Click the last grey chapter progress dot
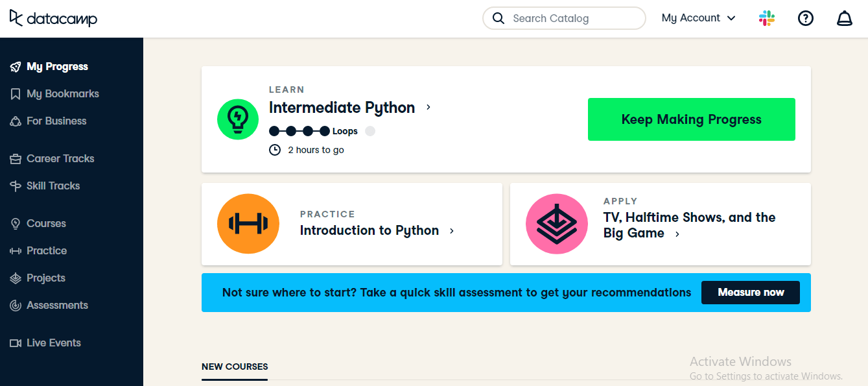868x386 pixels. click(x=370, y=131)
